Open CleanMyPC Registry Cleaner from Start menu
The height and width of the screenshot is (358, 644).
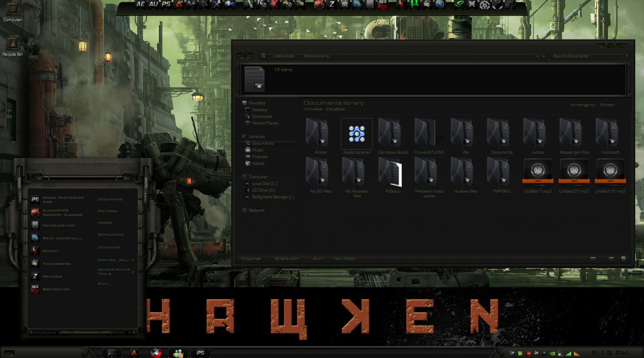point(58,213)
